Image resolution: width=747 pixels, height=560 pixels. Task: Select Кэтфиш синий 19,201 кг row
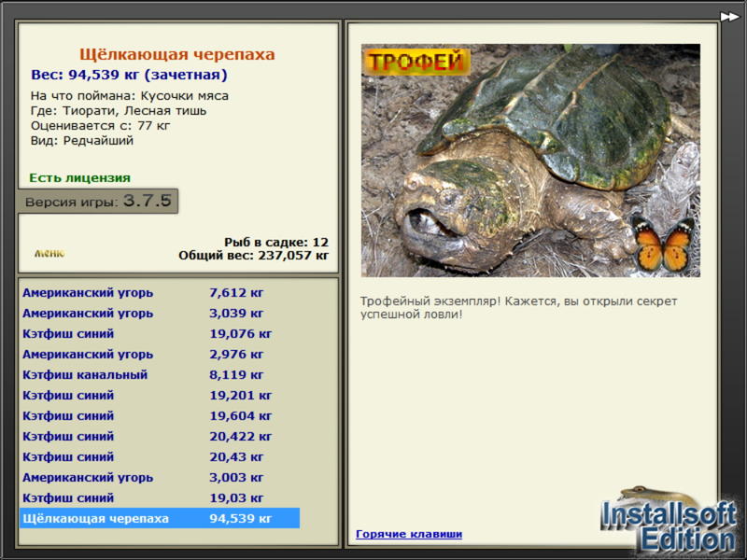click(x=160, y=395)
